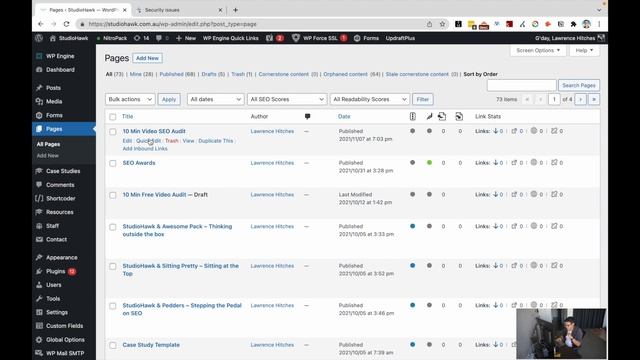The height and width of the screenshot is (360, 640).
Task: Click Apply for bulk actions
Action: [169, 99]
